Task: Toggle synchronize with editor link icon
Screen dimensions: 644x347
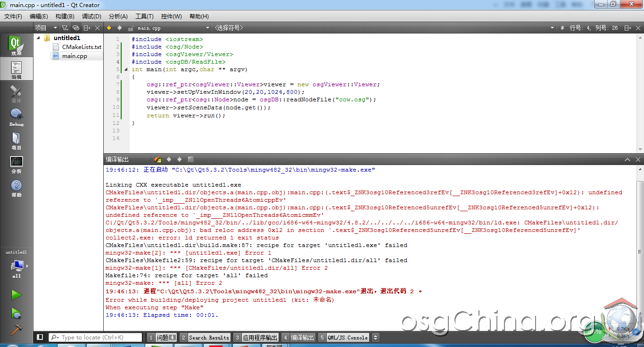Action: tap(76, 28)
